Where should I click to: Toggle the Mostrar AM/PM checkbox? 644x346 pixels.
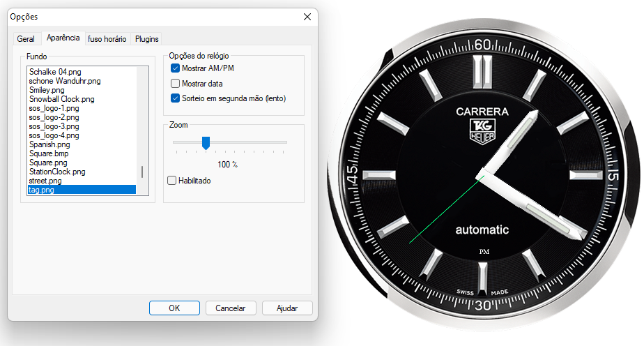coord(176,68)
